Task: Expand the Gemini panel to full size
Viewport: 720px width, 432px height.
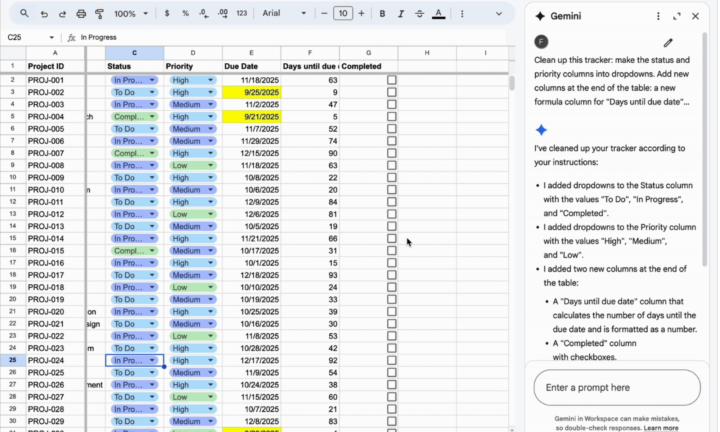Action: tap(676, 16)
